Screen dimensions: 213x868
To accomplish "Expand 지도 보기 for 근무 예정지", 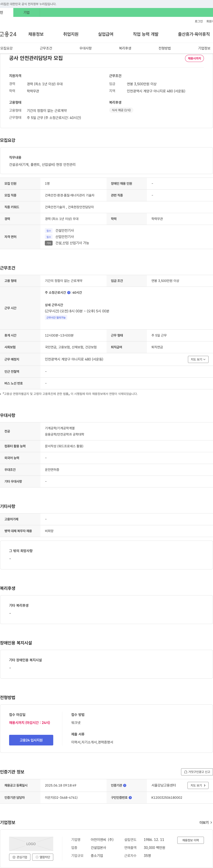I will click(198, 359).
